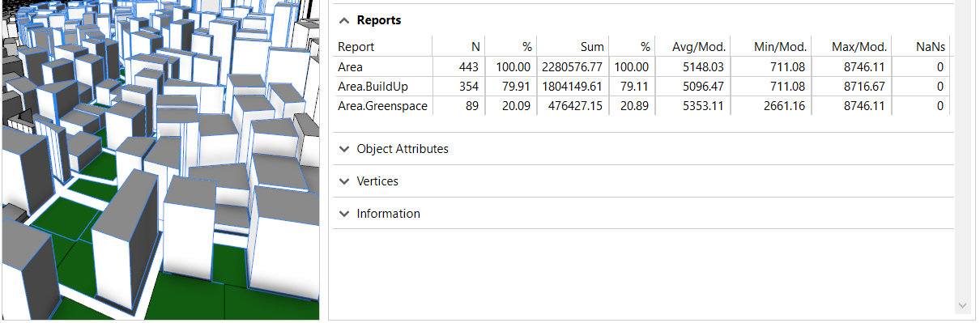Select the Area.BuildUp report row
Image resolution: width=980 pixels, height=323 pixels.
[x=641, y=86]
